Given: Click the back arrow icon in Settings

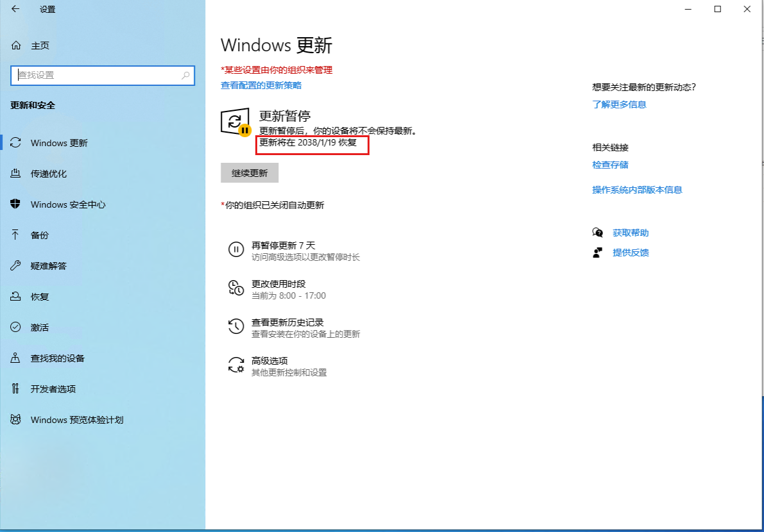Looking at the screenshot, I should tap(15, 9).
